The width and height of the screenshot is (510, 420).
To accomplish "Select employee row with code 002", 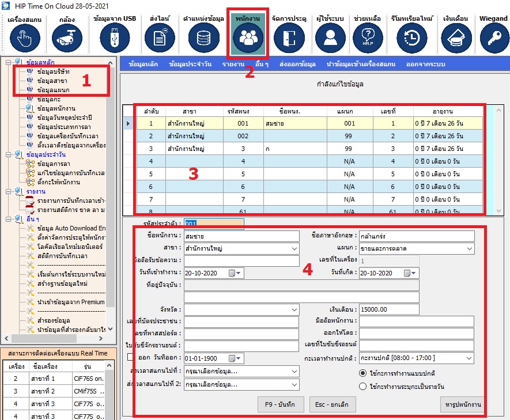I will tap(309, 136).
